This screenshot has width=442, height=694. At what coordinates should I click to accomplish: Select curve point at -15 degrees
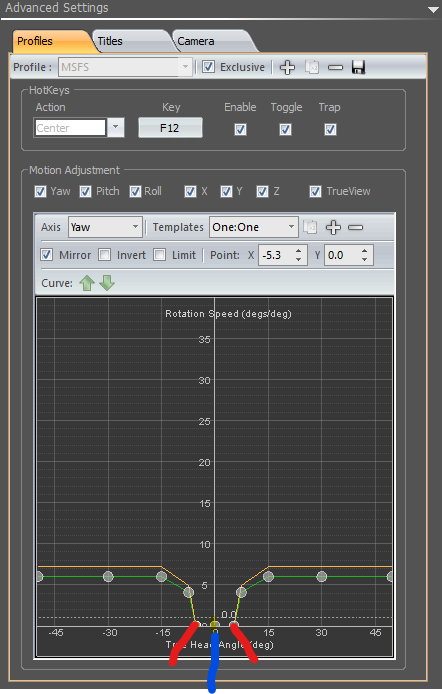point(161,576)
